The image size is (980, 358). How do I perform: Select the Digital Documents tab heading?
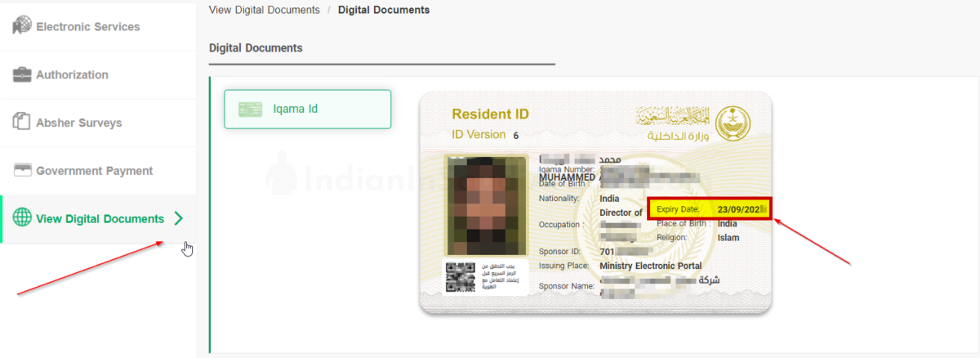(x=256, y=48)
